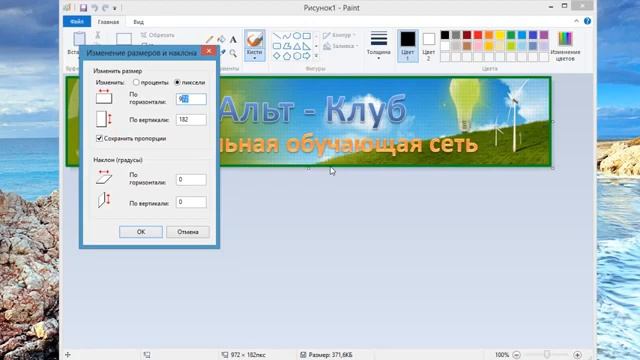Select the pentagon shape
The height and width of the screenshot is (360, 640).
coord(287,56)
